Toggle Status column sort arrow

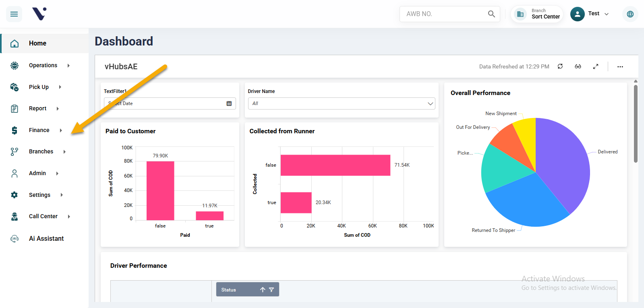coord(263,289)
